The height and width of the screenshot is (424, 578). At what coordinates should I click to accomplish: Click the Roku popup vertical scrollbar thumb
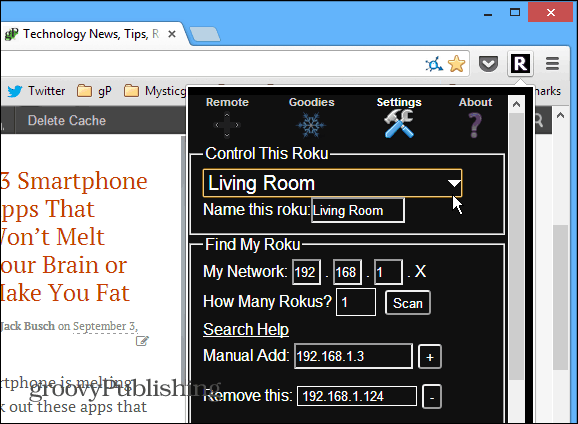click(x=516, y=246)
